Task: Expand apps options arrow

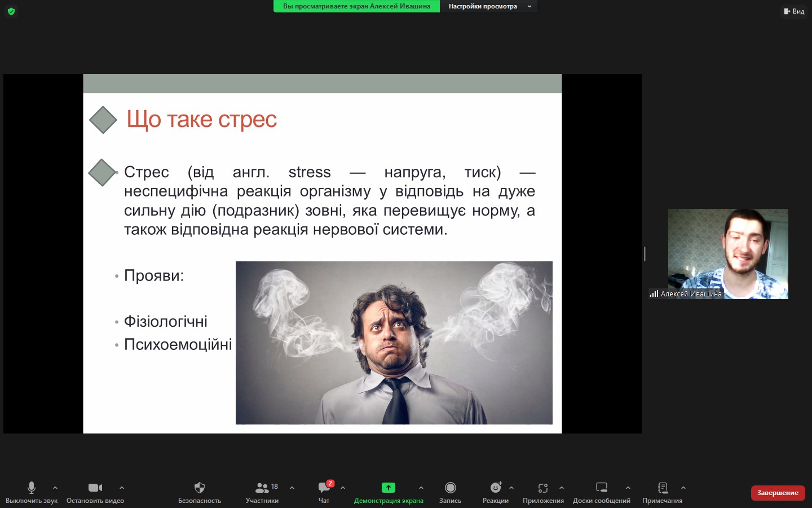Action: click(562, 488)
